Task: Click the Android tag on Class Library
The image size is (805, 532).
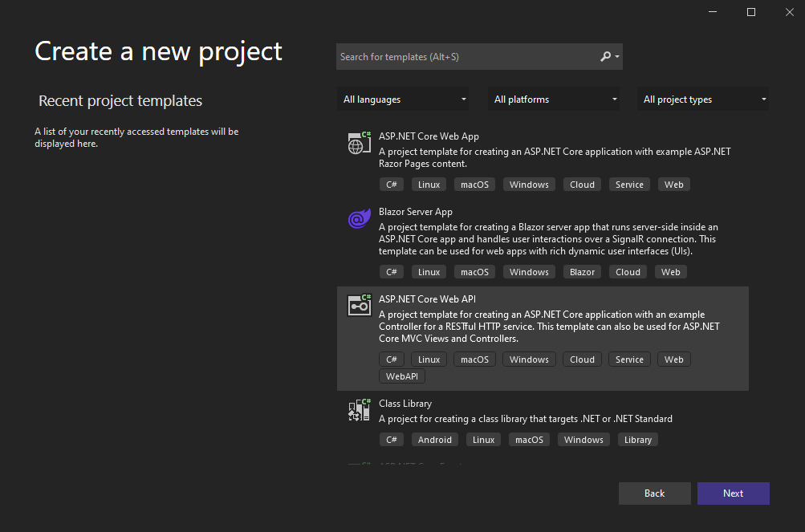Action: click(x=434, y=440)
